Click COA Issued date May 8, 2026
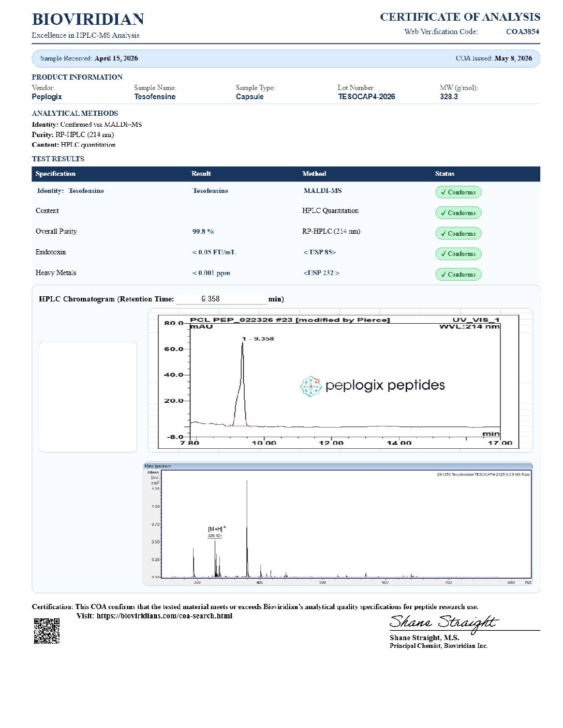The image size is (563, 728). click(513, 58)
